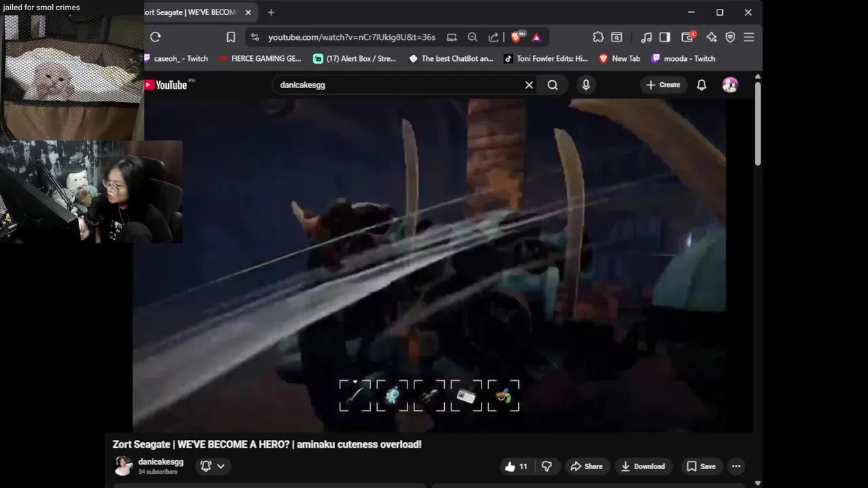Bookmark this page using the bookmark icon
The height and width of the screenshot is (488, 868).
pos(231,37)
